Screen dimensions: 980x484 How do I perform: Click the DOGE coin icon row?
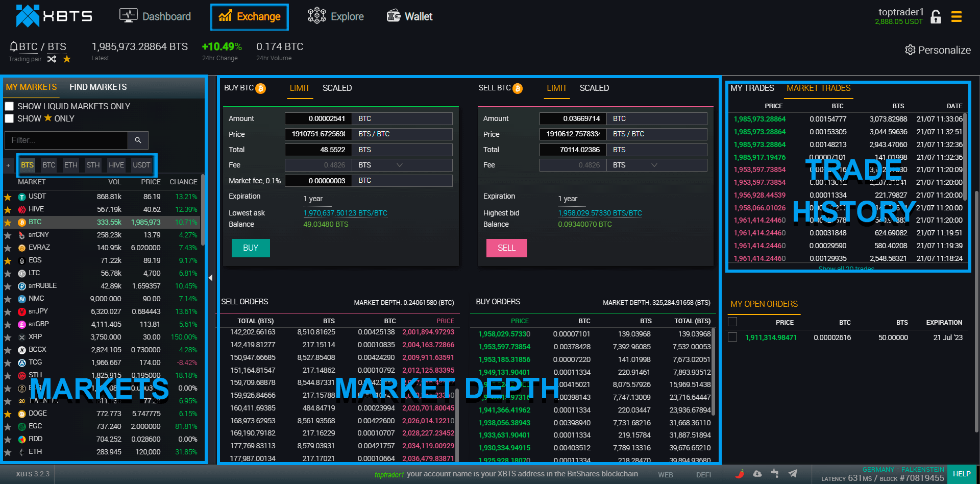(22, 414)
